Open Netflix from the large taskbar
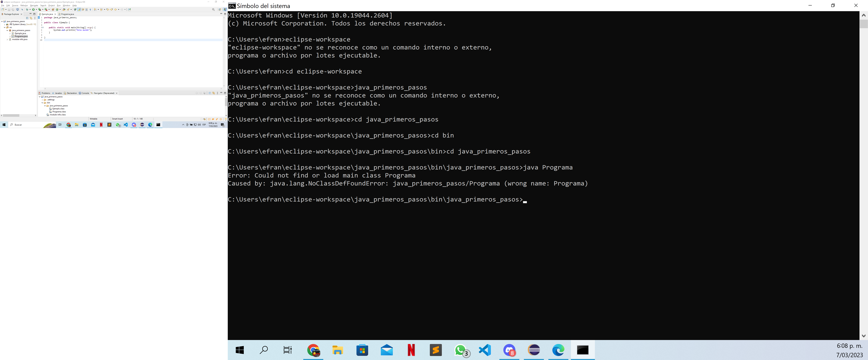The height and width of the screenshot is (360, 868). click(411, 350)
